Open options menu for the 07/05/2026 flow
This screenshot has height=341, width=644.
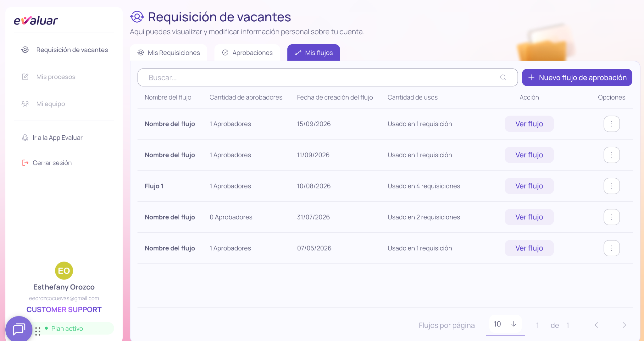pos(612,248)
